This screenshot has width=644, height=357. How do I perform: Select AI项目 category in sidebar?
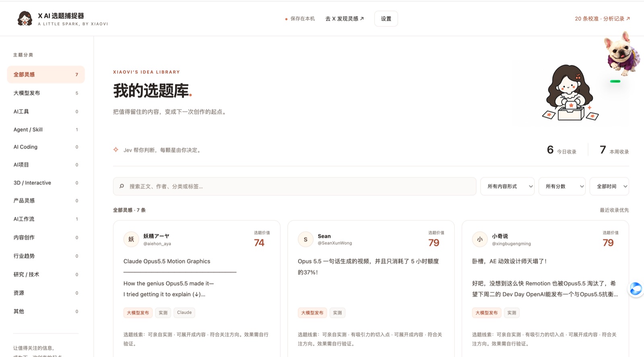46,165
